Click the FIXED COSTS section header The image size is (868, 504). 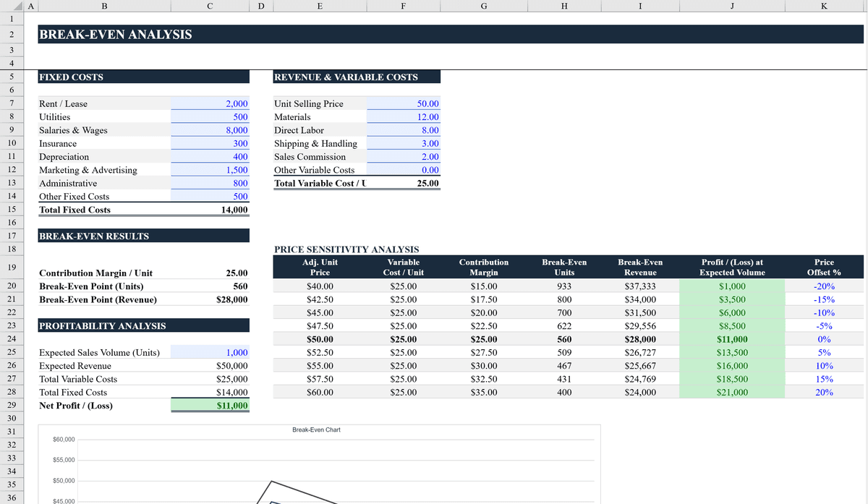point(143,77)
